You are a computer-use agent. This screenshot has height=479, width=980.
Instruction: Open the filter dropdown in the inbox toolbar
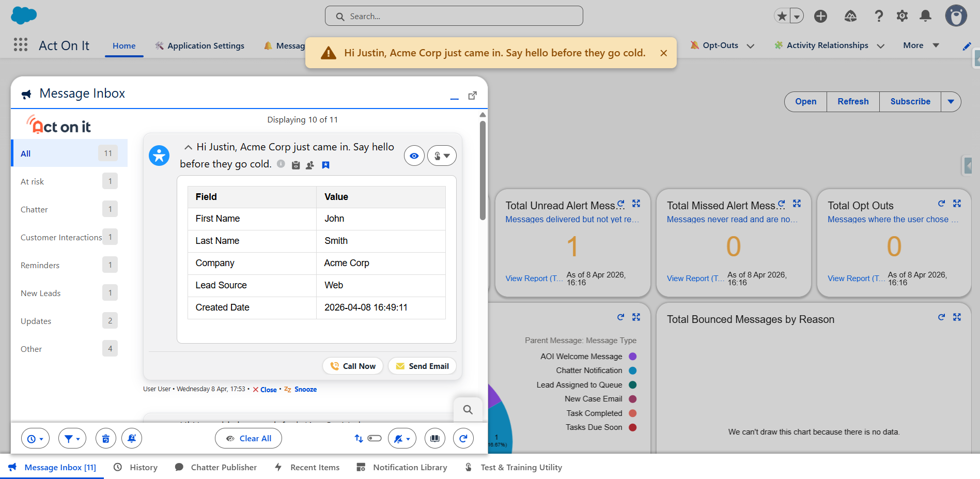coord(72,438)
